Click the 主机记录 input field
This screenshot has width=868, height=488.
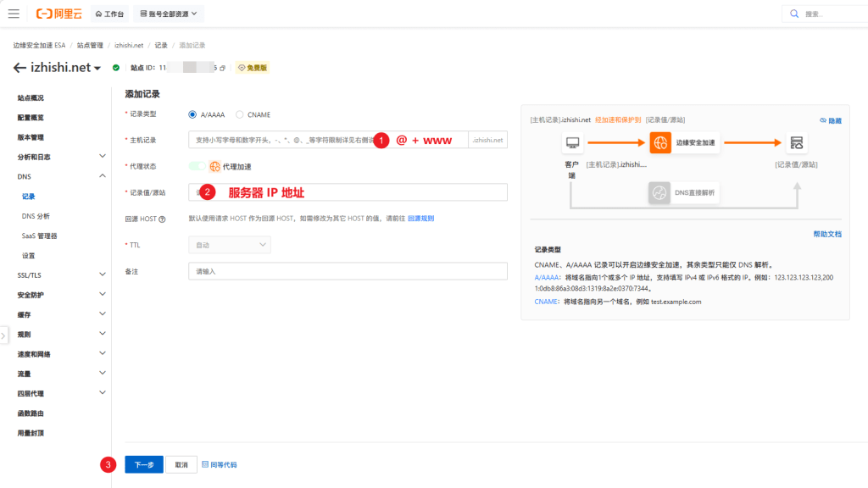[x=280, y=140]
